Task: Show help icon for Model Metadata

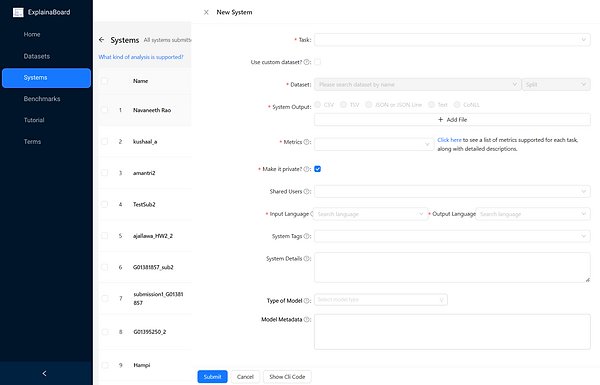Action: (307, 319)
